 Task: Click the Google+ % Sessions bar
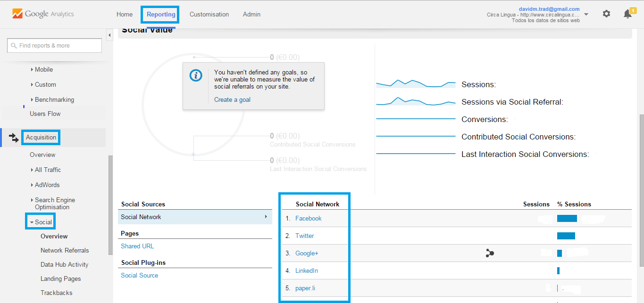[x=560, y=253]
